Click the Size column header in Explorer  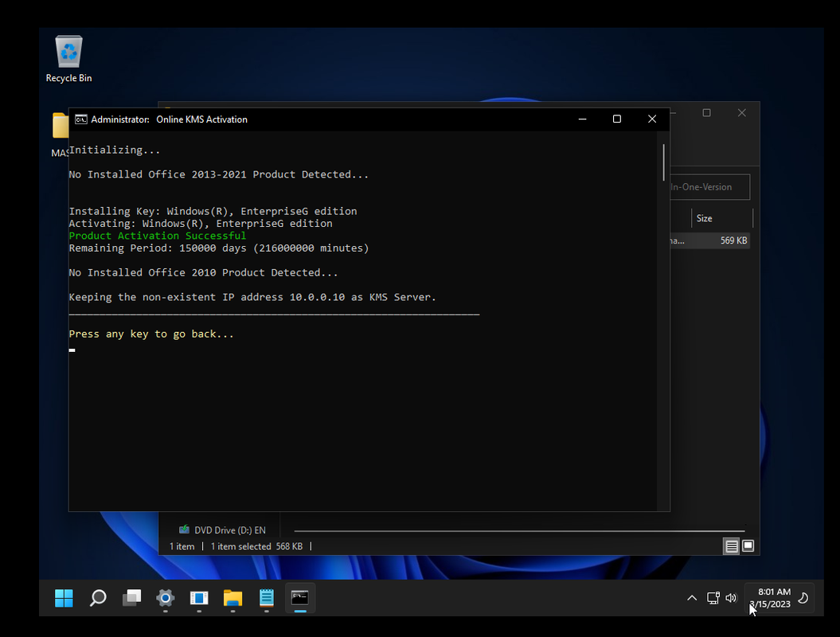click(721, 218)
